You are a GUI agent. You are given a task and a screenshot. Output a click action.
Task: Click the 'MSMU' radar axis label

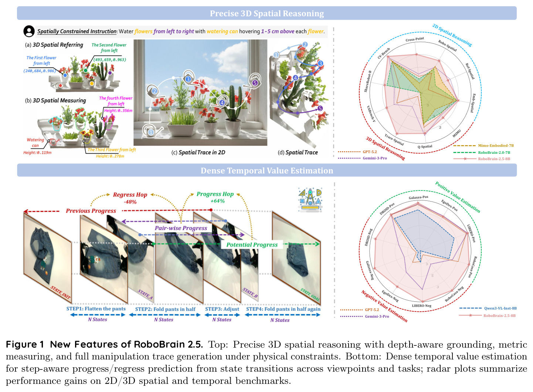pos(457,134)
